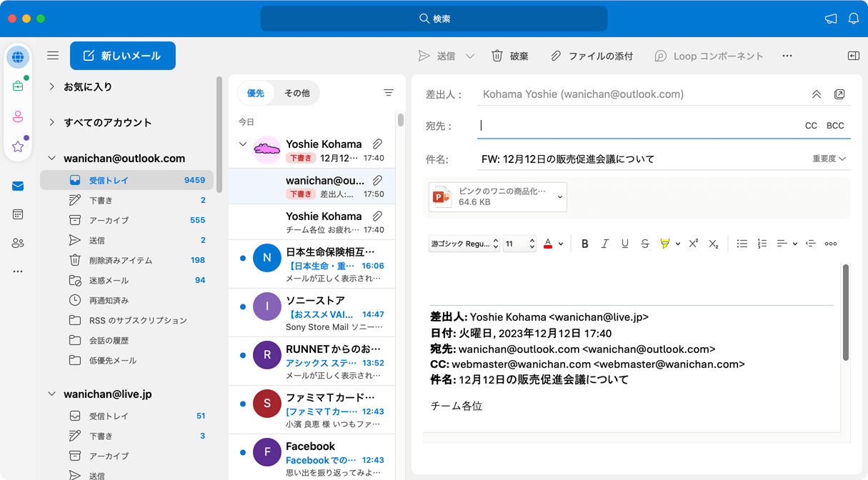Click Loop コンポーネント button
Viewport: 868px width, 480px height.
click(709, 56)
